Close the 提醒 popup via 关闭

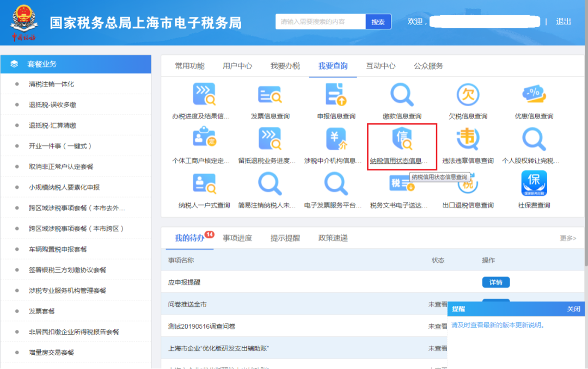(x=573, y=309)
